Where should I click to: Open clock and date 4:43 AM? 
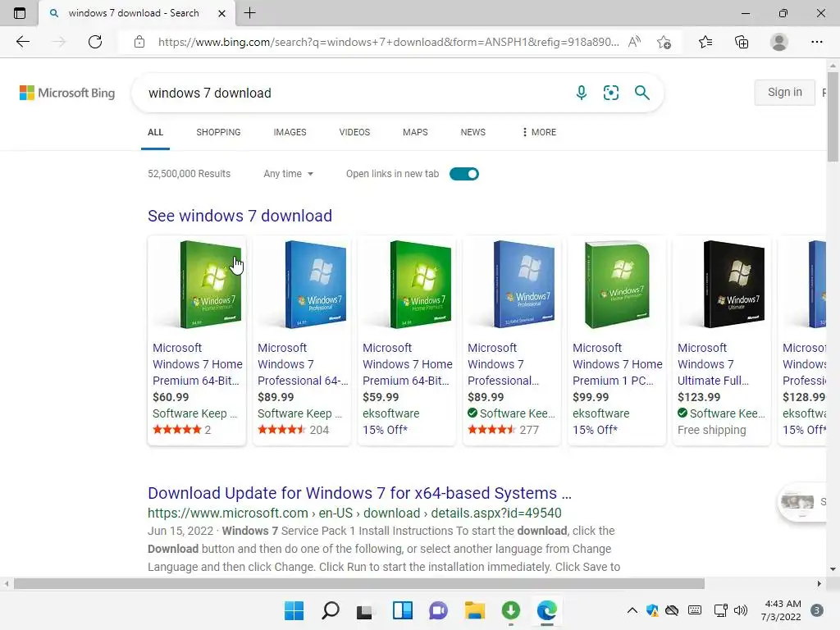[781, 610]
